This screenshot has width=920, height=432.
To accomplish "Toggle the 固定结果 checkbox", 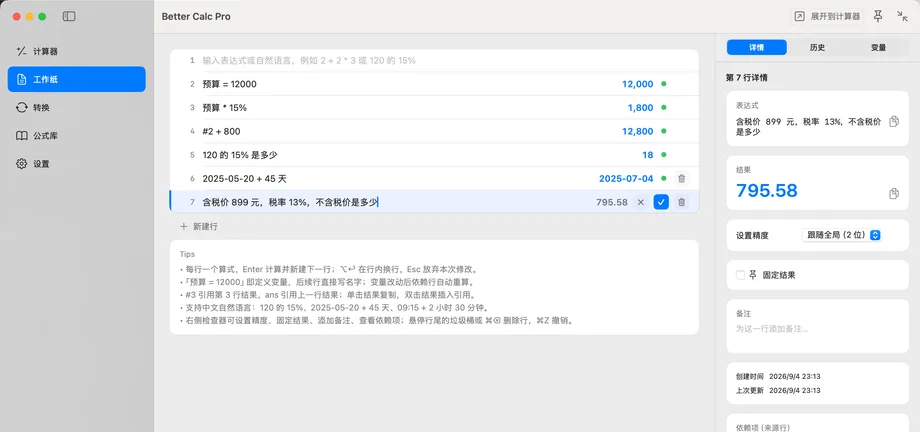I will [x=740, y=275].
